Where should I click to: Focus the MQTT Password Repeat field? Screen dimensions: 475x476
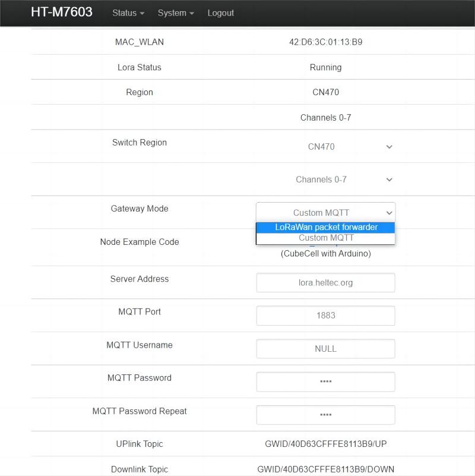click(325, 415)
